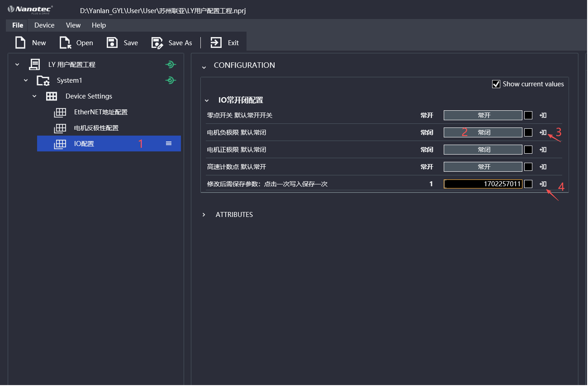
Task: Click the Save disk icon
Action: [x=112, y=42]
